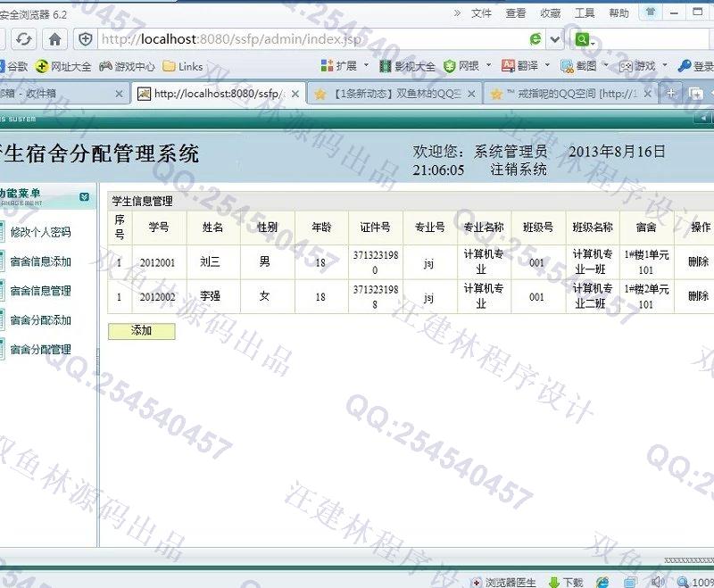Open 影视大全 toolbar item
The width and height of the screenshot is (714, 588).
tap(408, 66)
